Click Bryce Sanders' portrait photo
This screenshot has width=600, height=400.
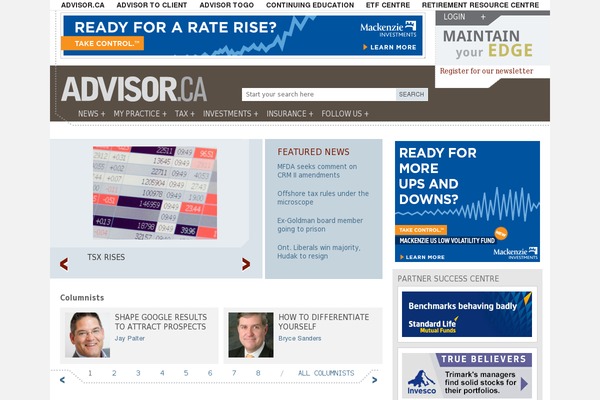pos(251,335)
